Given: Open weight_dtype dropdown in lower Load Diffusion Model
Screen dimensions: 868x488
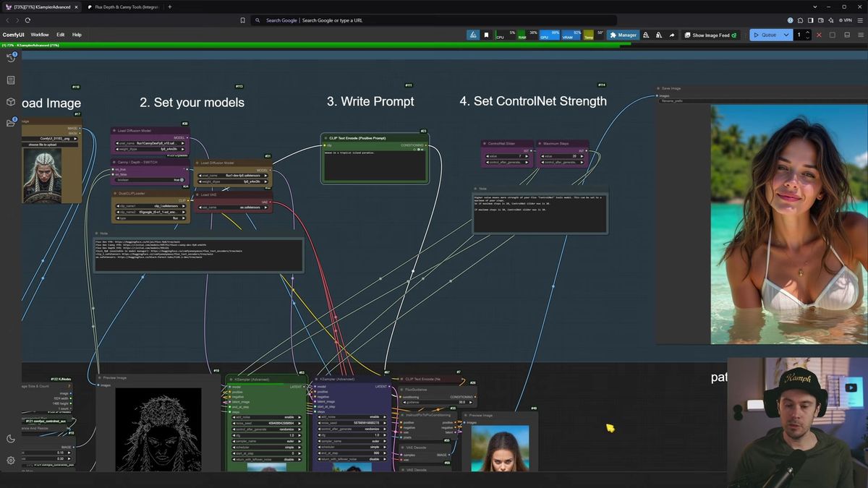Looking at the screenshot, I should point(232,181).
